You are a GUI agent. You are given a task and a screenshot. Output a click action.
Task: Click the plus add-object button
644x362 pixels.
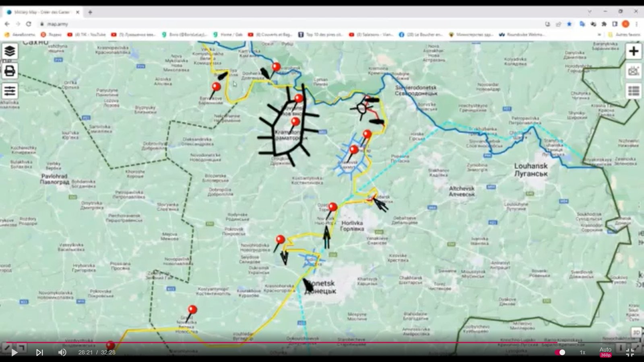tap(634, 51)
